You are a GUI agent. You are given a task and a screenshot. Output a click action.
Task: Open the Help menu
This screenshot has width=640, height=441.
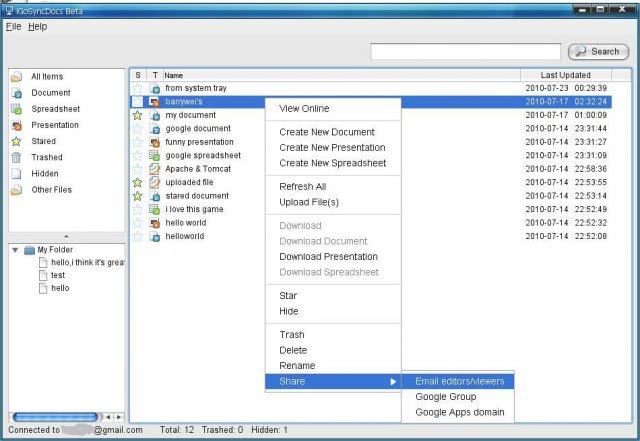pos(38,27)
